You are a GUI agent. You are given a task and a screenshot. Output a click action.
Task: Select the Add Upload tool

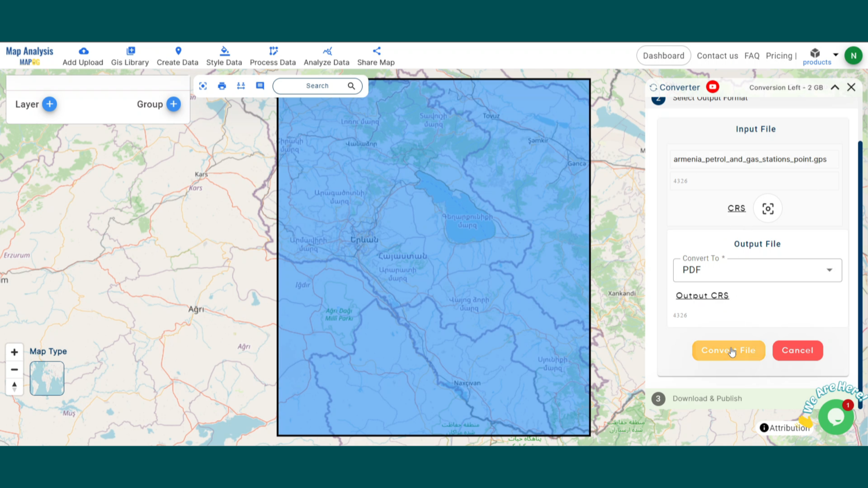pyautogui.click(x=83, y=55)
